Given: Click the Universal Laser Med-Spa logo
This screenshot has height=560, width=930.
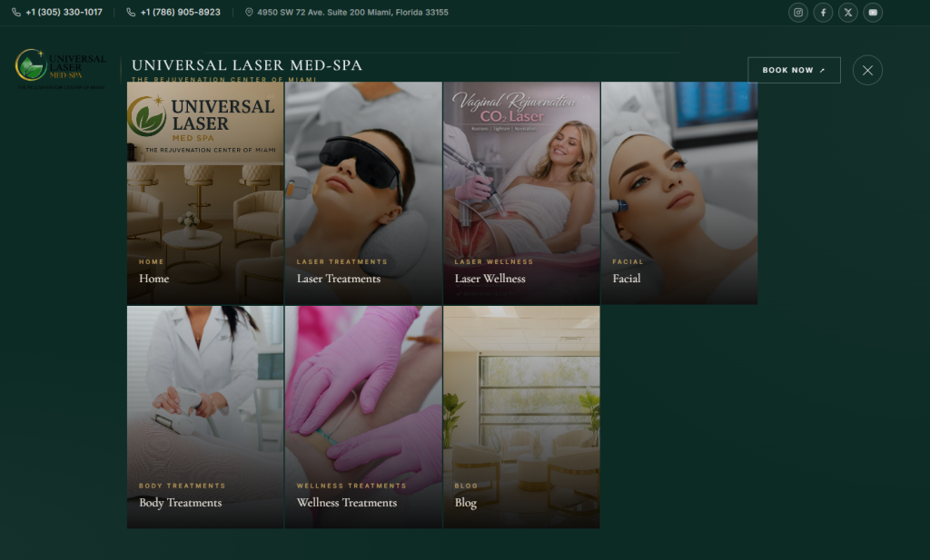Looking at the screenshot, I should pyautogui.click(x=61, y=69).
